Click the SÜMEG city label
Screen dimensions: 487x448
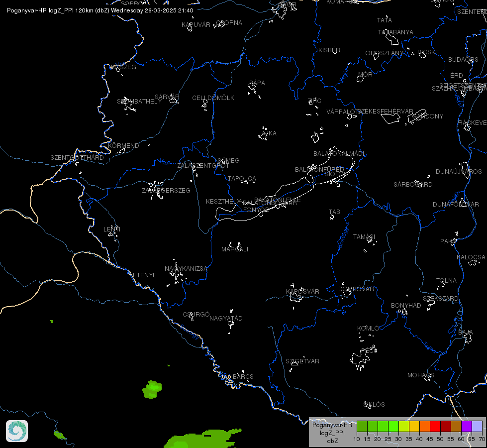pyautogui.click(x=229, y=161)
